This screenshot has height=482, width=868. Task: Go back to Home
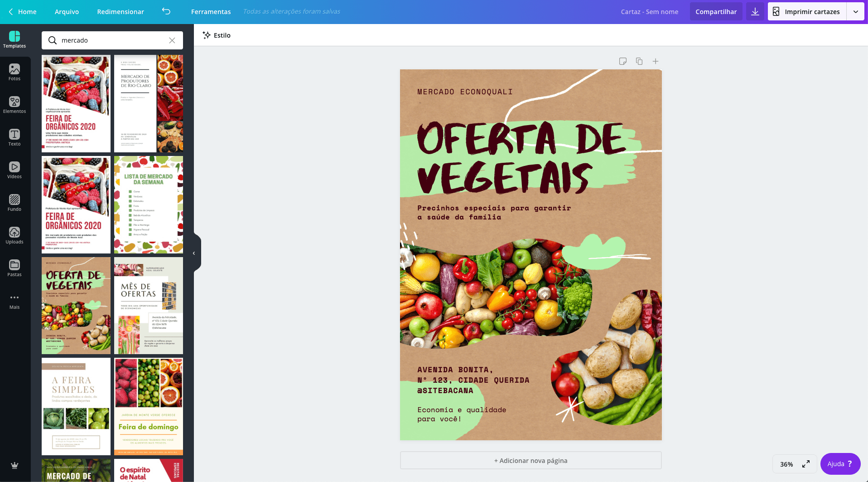tap(23, 12)
